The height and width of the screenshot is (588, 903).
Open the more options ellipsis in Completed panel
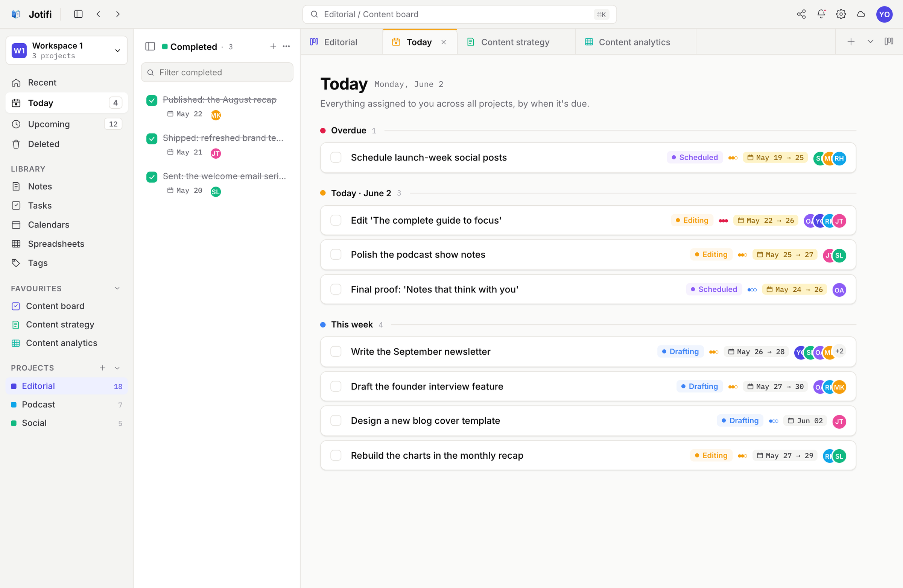pyautogui.click(x=286, y=46)
